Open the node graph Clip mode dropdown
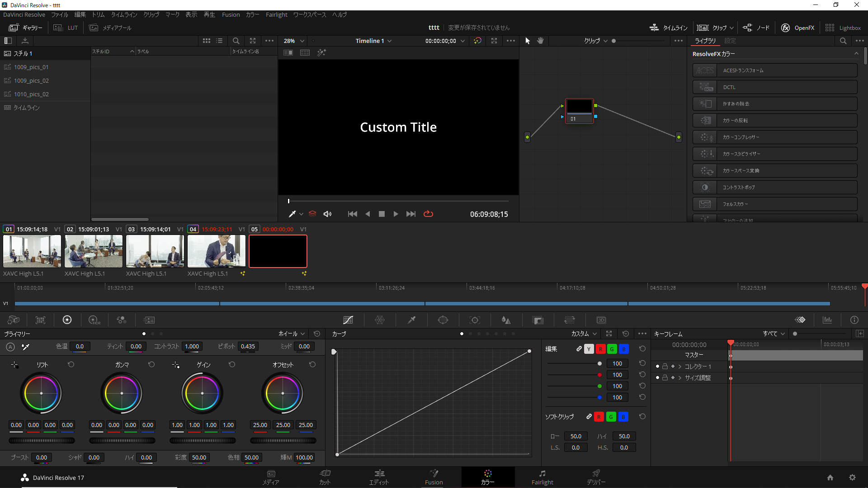Viewport: 868px width, 488px height. (595, 41)
